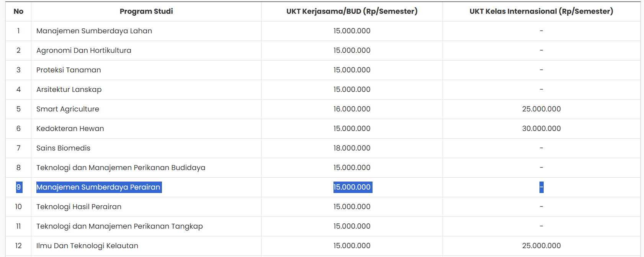This screenshot has width=644, height=257.
Task: Click the 30.000.000 international fee value
Action: point(541,129)
